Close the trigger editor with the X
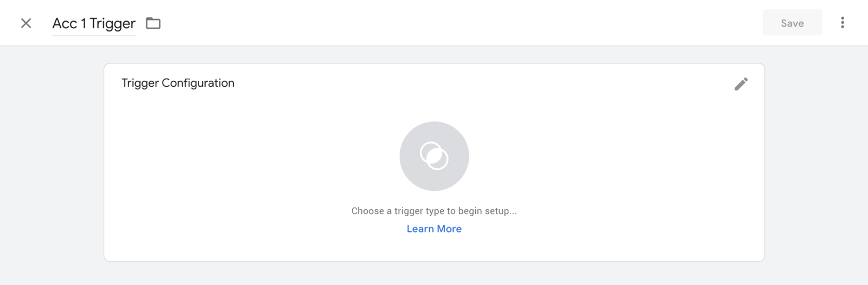The width and height of the screenshot is (868, 285). (26, 23)
